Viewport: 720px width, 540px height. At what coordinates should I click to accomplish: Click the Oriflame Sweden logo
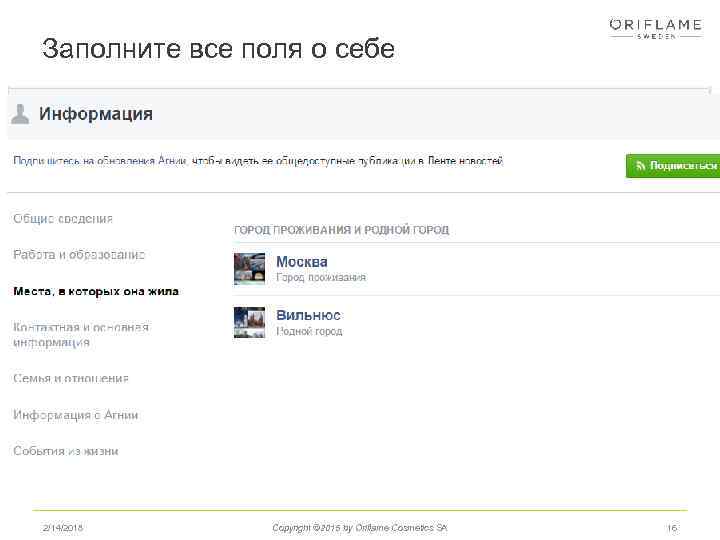click(x=655, y=28)
